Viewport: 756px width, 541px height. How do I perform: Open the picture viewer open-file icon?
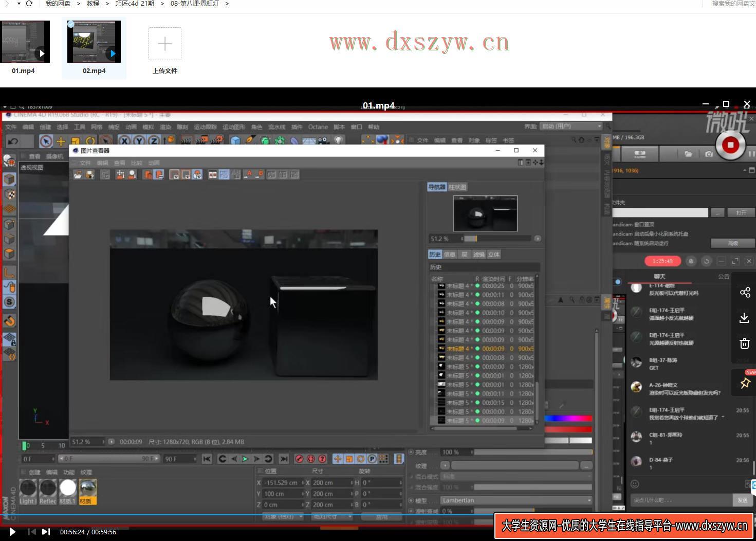78,175
